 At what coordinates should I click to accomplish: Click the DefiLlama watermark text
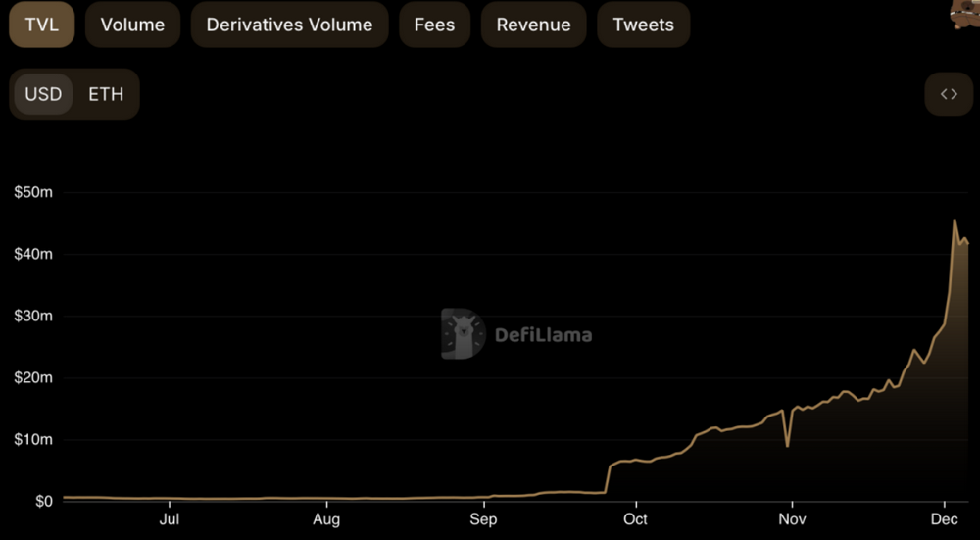(543, 335)
